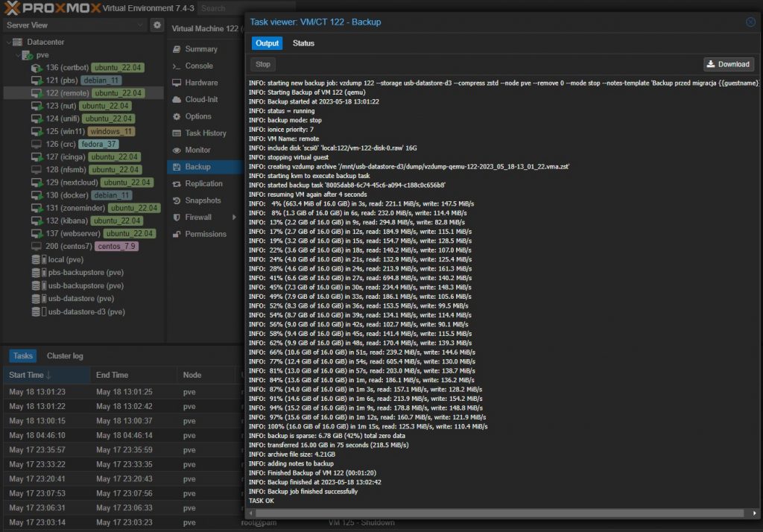Switch to the Status tab in task viewer
Viewport: 763px width, 532px height.
coord(303,43)
